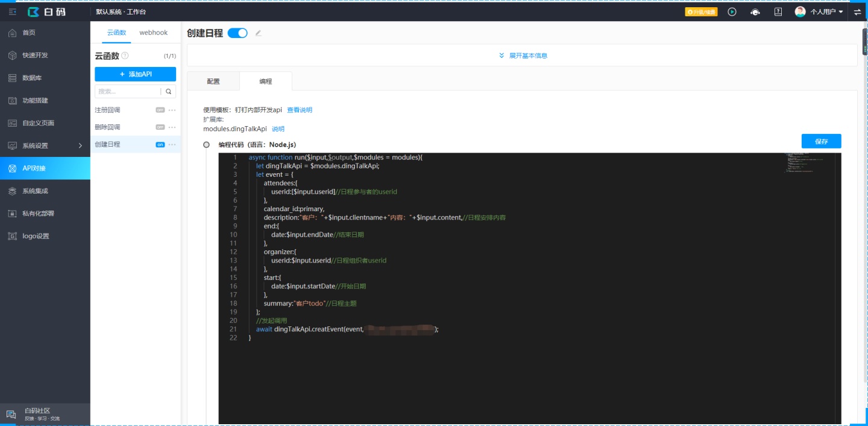Open the 说明 link after modules.dingTalkApi
The height and width of the screenshot is (426, 868).
(278, 129)
